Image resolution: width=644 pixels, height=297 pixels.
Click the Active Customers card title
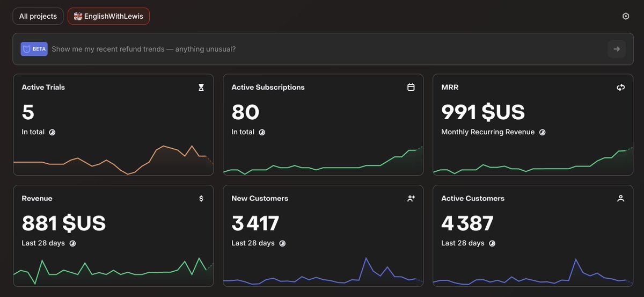473,198
